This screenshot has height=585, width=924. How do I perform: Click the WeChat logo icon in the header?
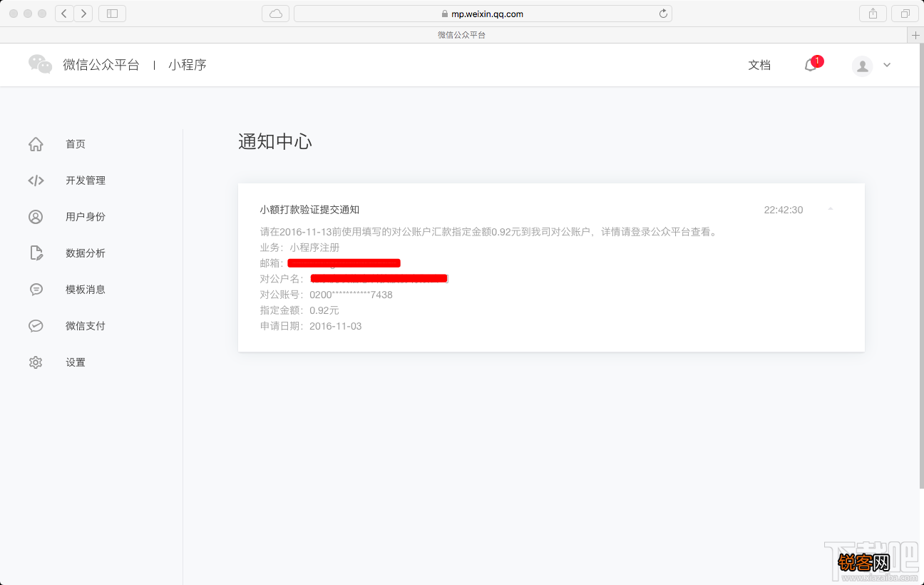coord(40,64)
